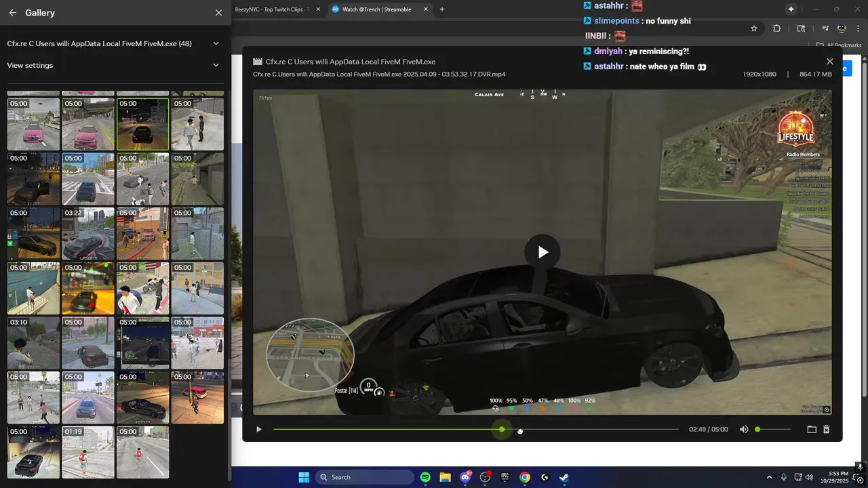Open the Chrome profile avatar

click(842, 28)
